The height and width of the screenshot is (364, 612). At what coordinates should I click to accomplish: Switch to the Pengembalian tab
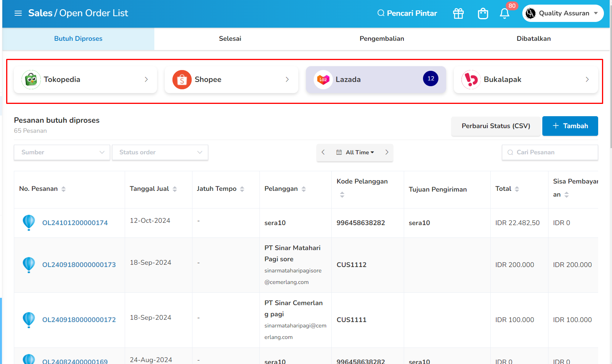coord(382,38)
